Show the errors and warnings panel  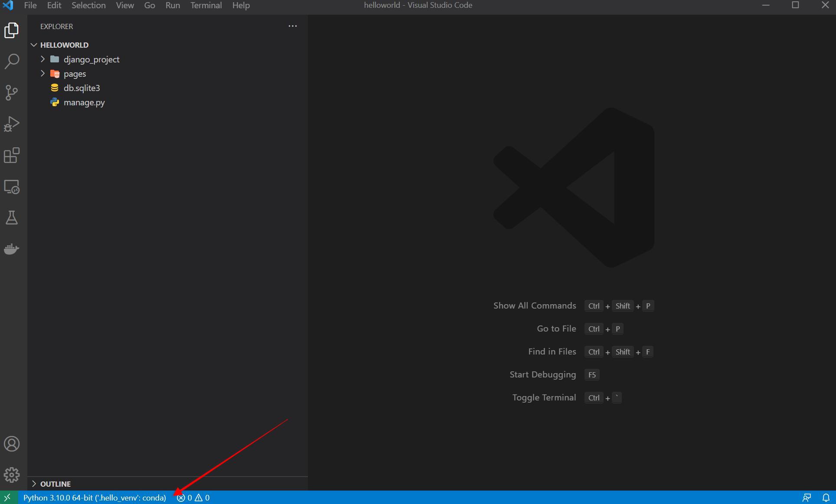pos(193,497)
